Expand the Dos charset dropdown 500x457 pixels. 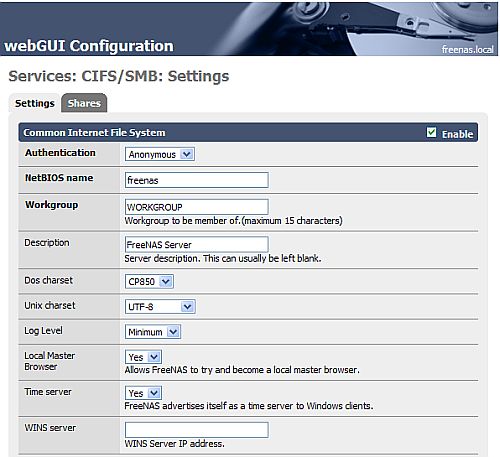[149, 282]
